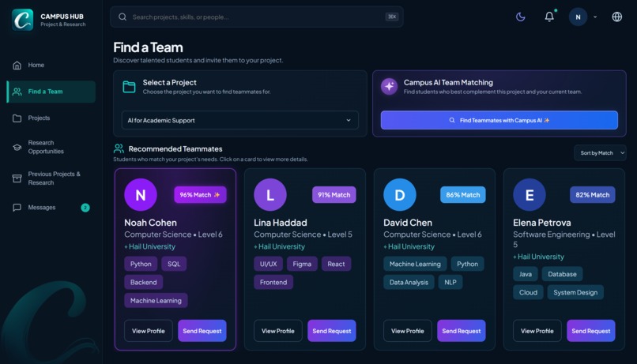
Task: Click the Cloud skill tag
Action: click(528, 292)
